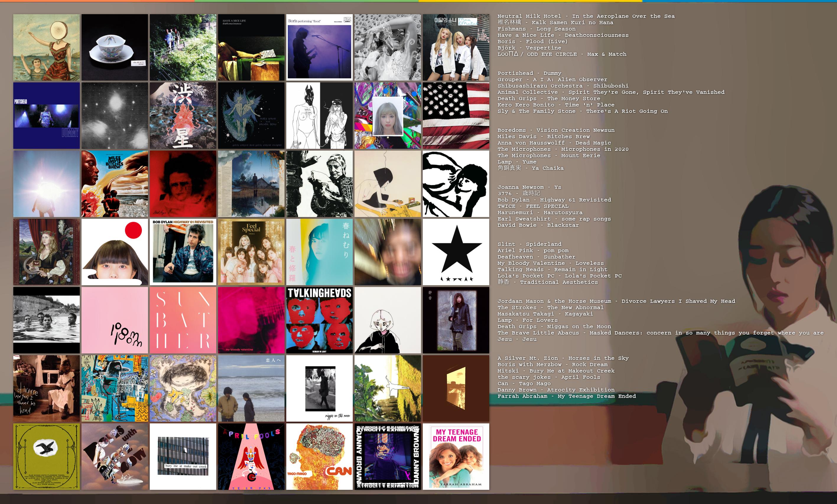
Task: Click the pink pom pom album cover
Action: (115, 320)
